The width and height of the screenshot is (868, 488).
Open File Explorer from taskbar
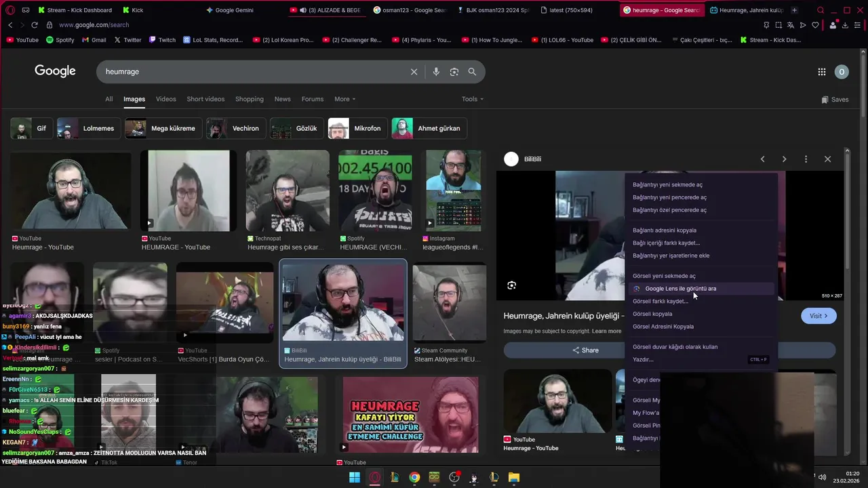click(514, 478)
